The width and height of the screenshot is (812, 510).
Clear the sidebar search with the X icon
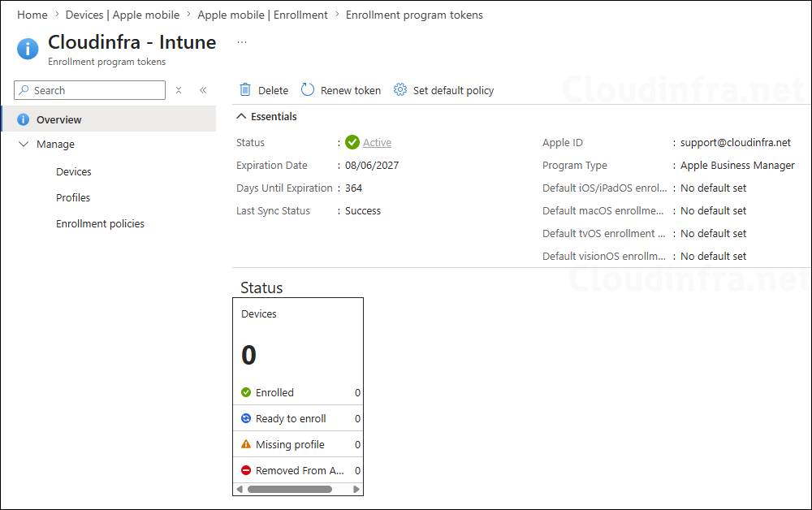click(179, 90)
